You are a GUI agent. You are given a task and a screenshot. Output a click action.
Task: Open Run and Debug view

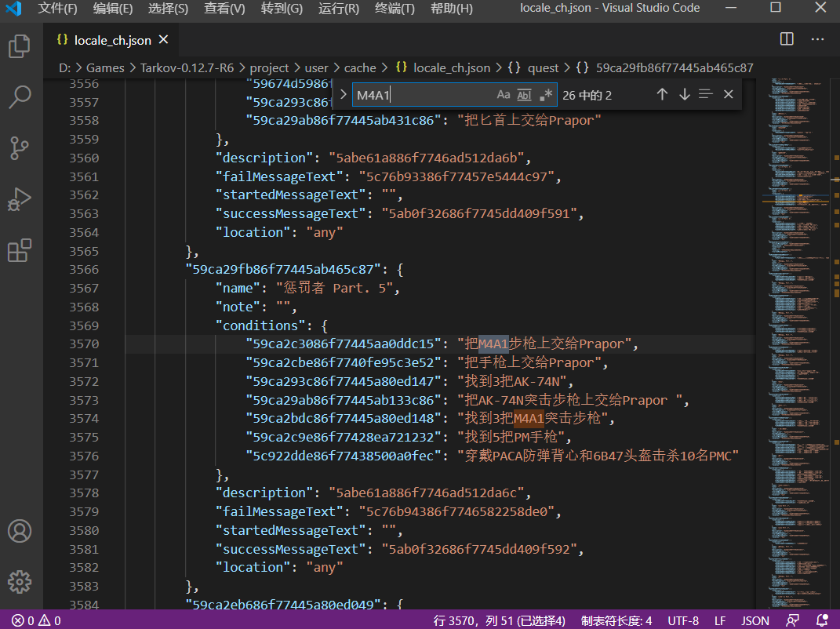(20, 198)
